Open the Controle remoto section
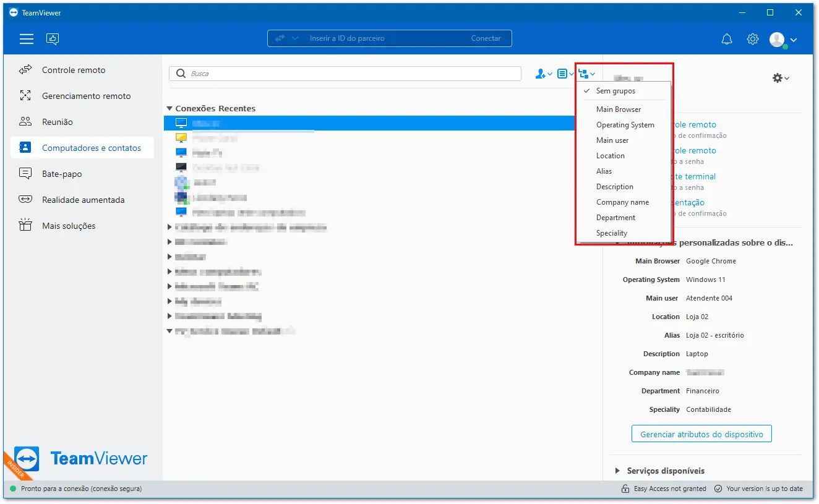Screen dimensions: 819x504 (82, 70)
